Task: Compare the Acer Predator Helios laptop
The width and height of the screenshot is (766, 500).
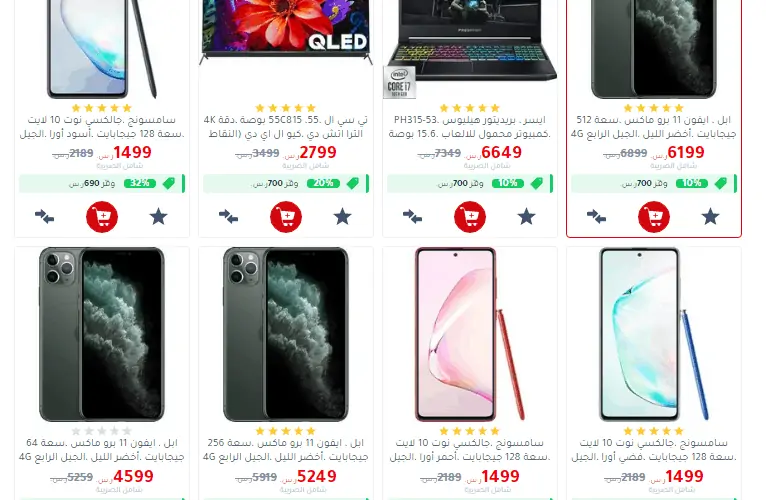Action: coord(413,217)
